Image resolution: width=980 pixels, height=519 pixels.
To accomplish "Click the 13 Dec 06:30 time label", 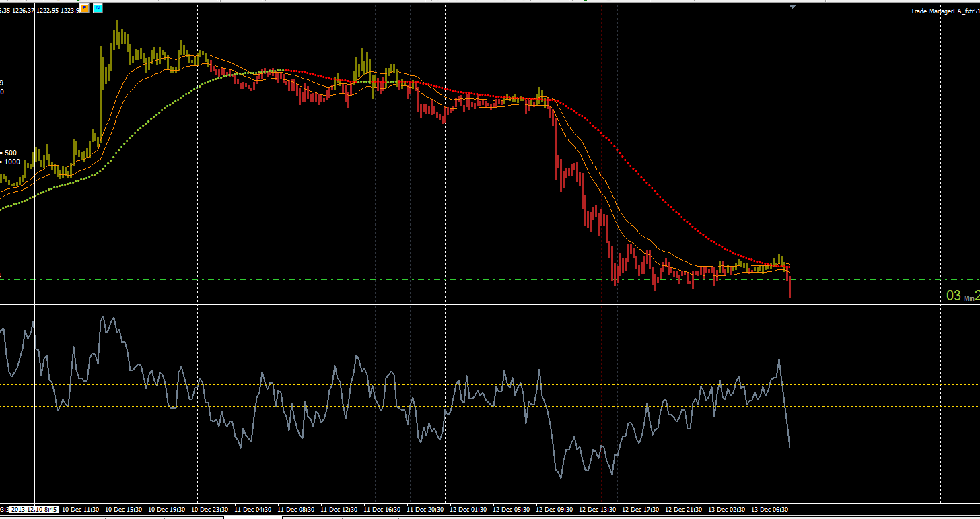I will pos(770,510).
